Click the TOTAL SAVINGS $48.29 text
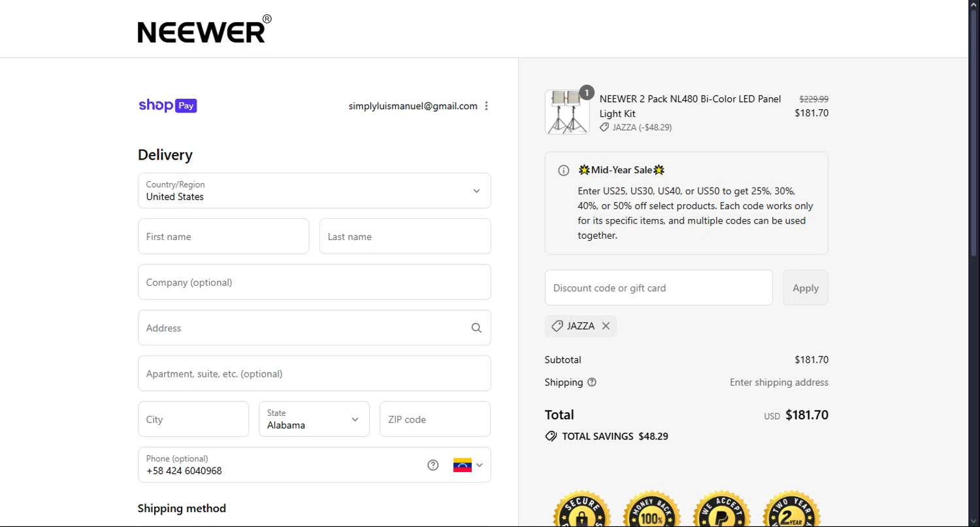Viewport: 980px width, 527px height. (x=615, y=436)
